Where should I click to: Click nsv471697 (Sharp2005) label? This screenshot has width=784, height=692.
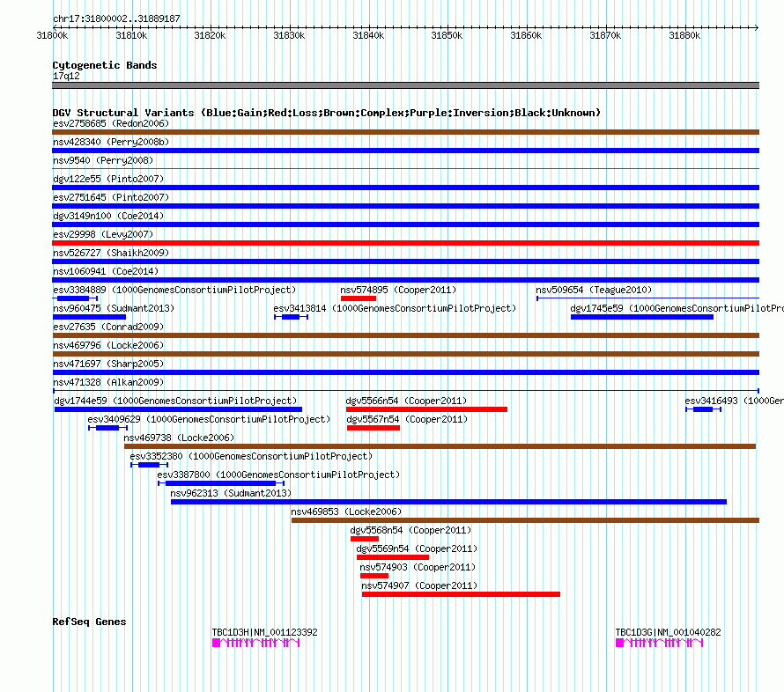point(108,364)
